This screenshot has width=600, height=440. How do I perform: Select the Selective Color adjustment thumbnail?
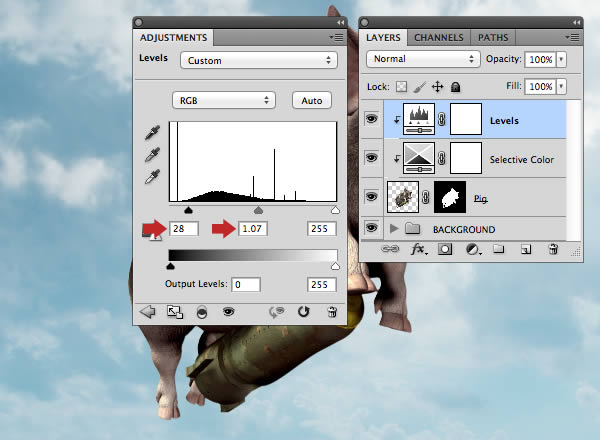click(x=419, y=158)
